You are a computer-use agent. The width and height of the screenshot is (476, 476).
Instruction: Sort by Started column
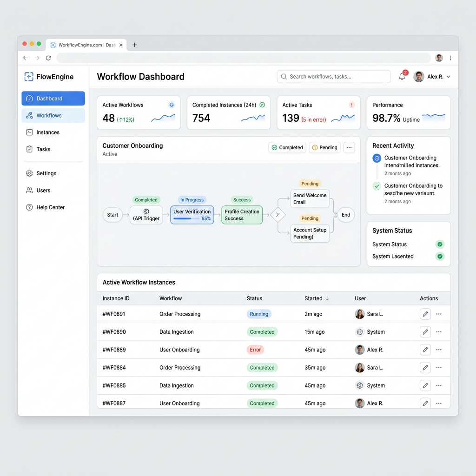(x=316, y=298)
